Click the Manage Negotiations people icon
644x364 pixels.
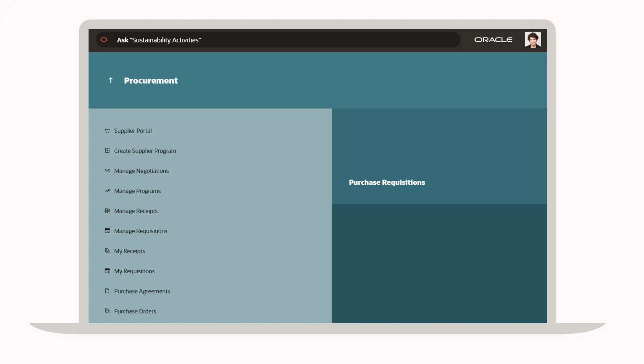[107, 171]
